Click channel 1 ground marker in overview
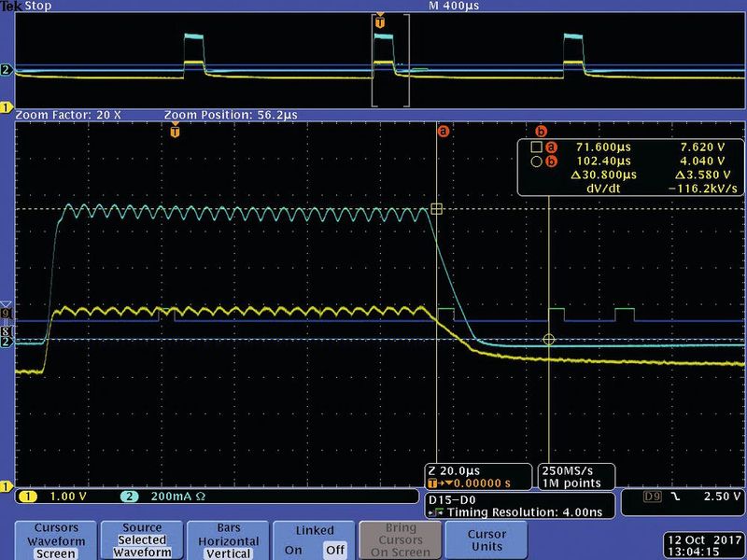The height and width of the screenshot is (560, 747). coord(6,107)
